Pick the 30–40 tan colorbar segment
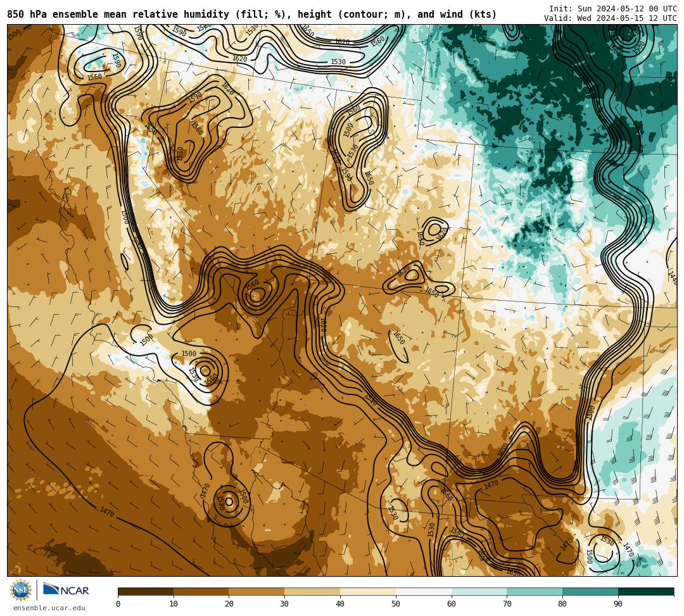Screen dimensions: 684x616 pyautogui.click(x=312, y=591)
